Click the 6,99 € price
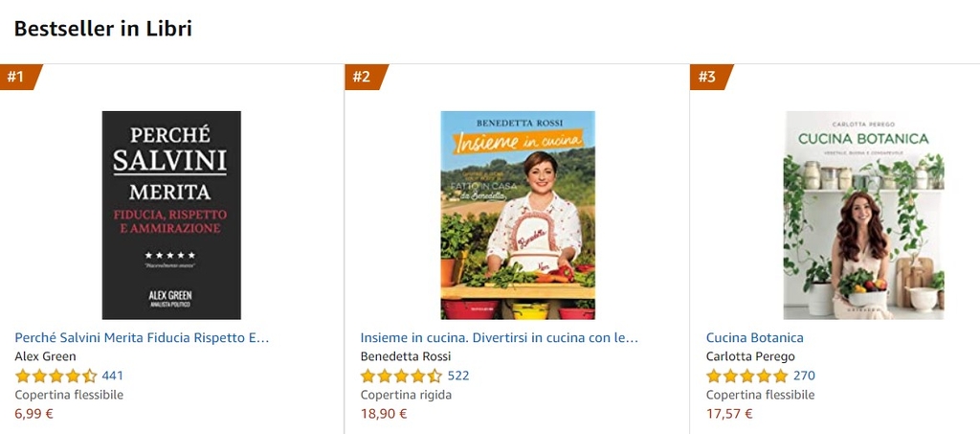 pyautogui.click(x=33, y=413)
